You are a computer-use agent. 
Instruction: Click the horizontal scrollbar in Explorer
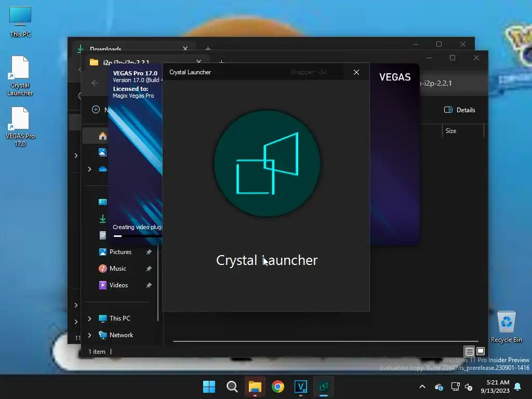click(325, 341)
